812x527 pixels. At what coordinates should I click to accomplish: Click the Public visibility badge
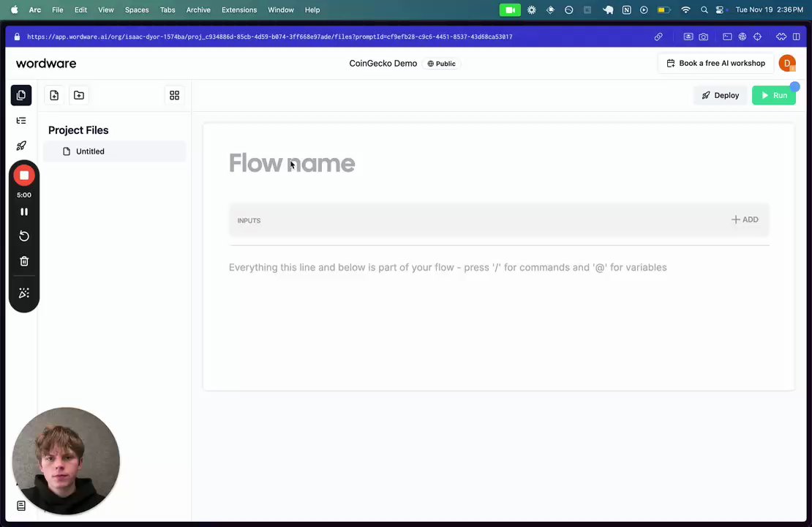(441, 64)
